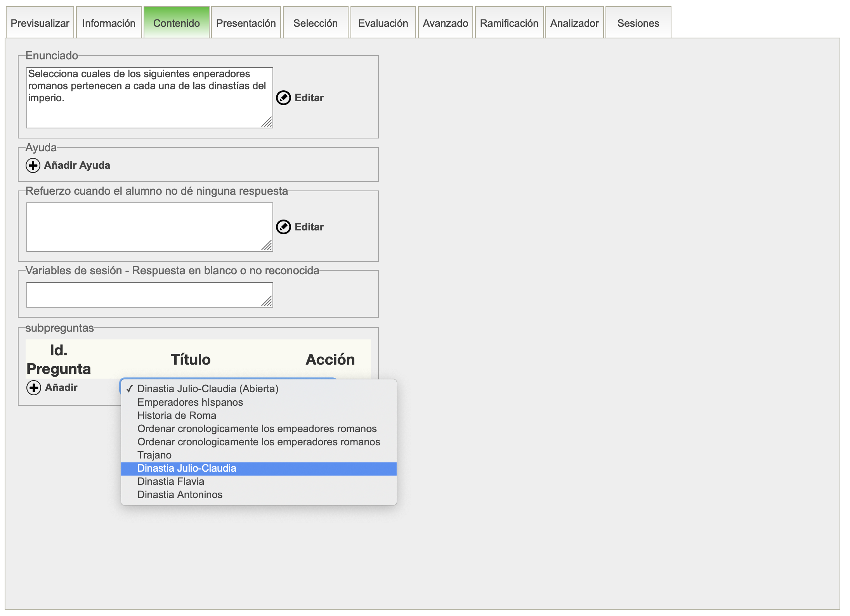Select Trajano from the dropdown list

[x=154, y=455]
